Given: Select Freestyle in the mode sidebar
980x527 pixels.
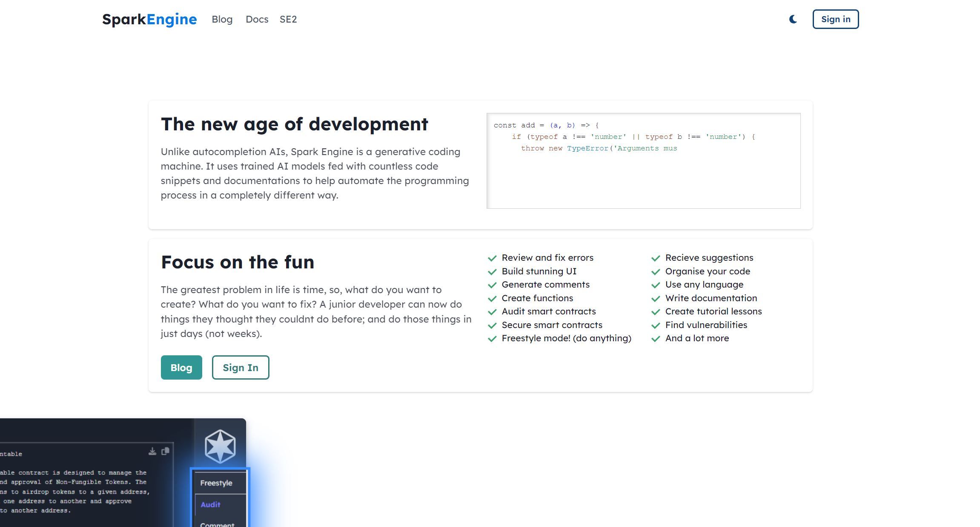Looking at the screenshot, I should (x=216, y=483).
